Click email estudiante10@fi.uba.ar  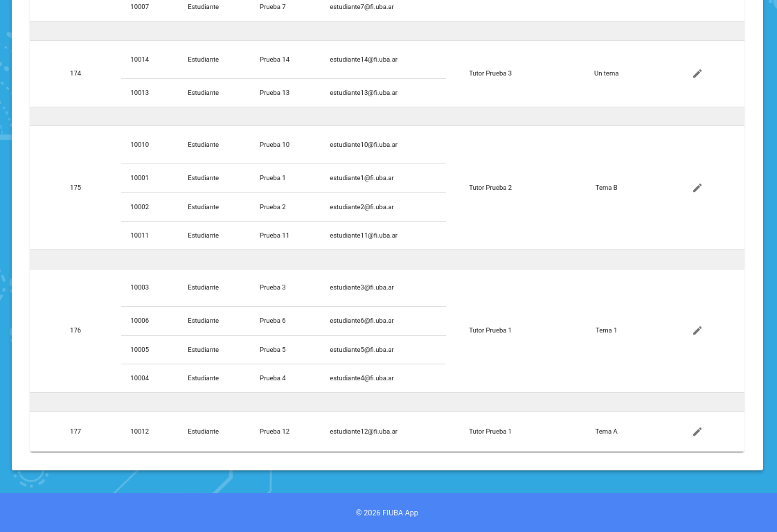363,145
